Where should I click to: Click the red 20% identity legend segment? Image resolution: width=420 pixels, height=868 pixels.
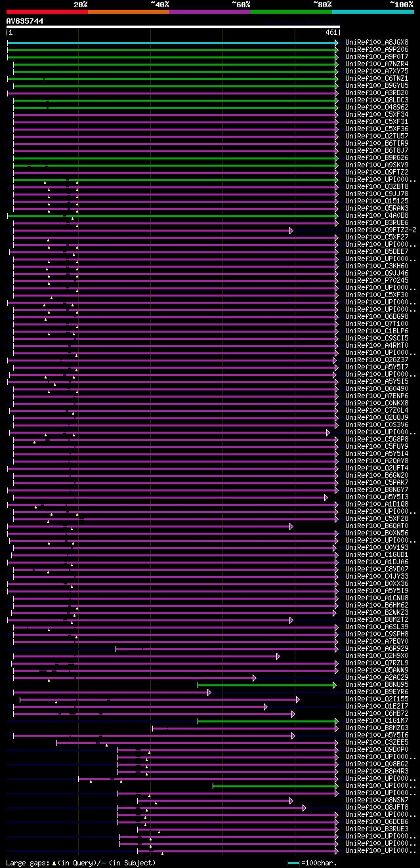tap(47, 11)
